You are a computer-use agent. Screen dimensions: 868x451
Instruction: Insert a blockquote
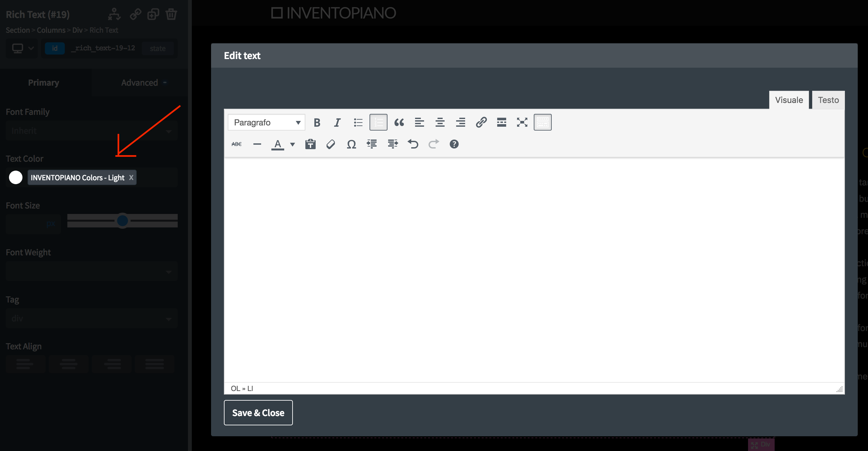tap(399, 122)
